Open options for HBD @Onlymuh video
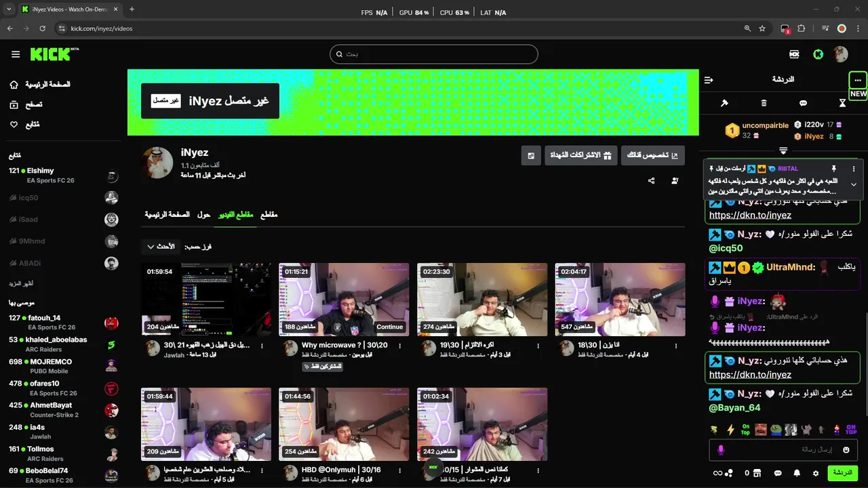 point(400,470)
